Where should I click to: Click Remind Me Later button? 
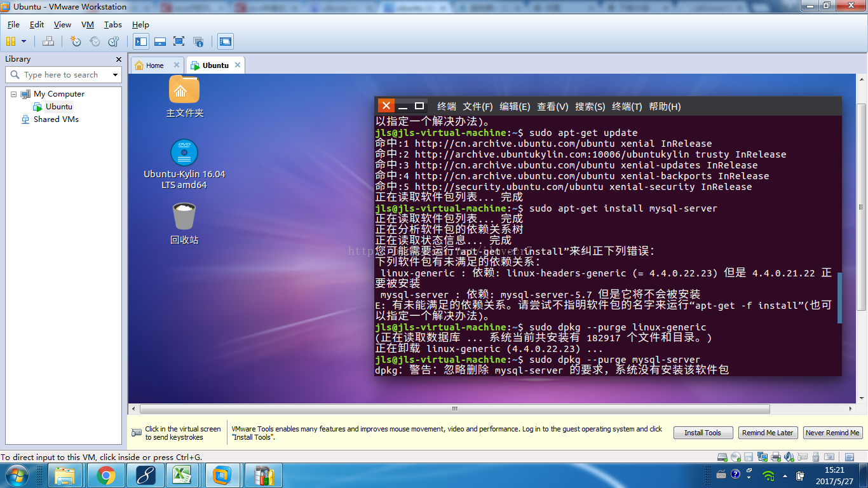768,433
